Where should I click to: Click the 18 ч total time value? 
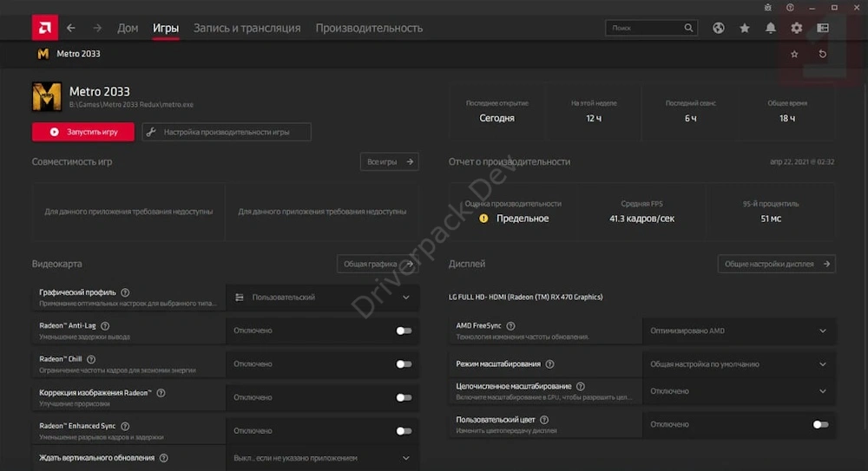tap(787, 118)
